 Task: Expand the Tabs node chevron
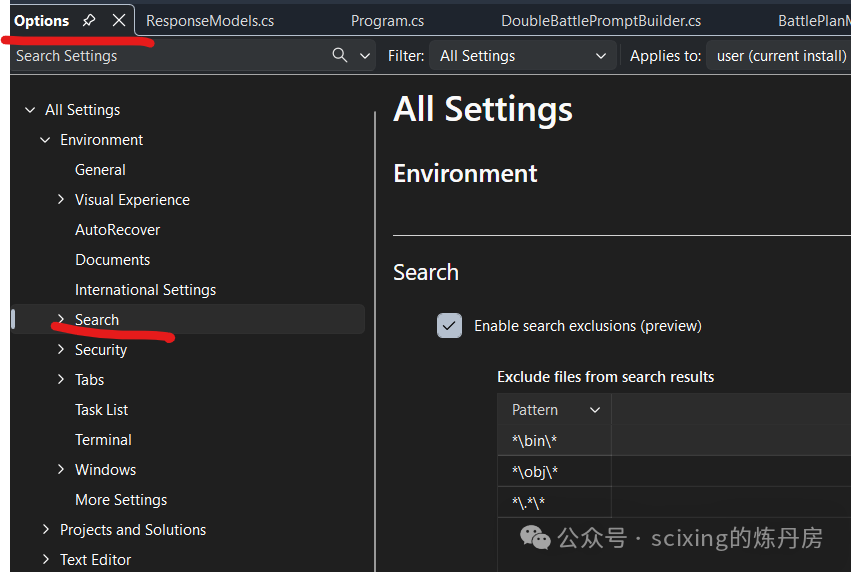[61, 379]
